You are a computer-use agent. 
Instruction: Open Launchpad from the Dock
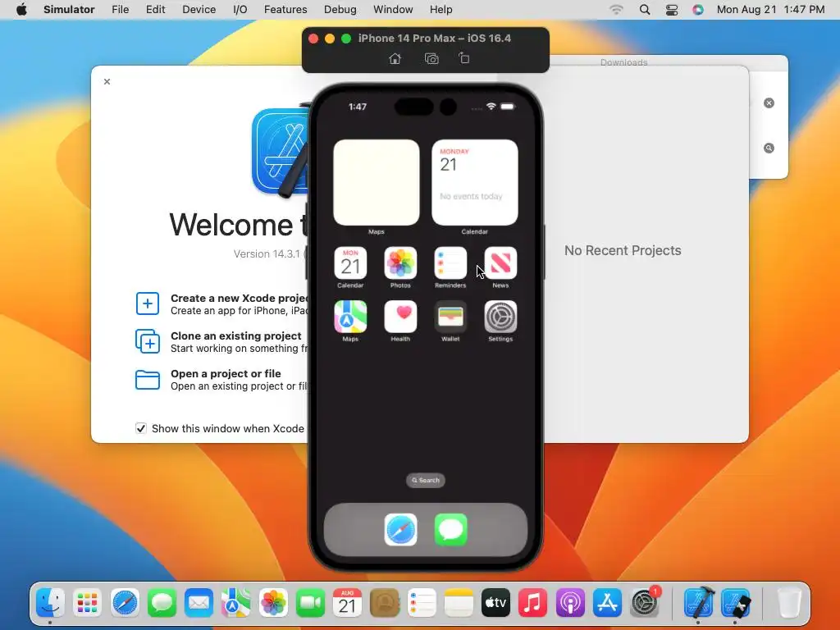pyautogui.click(x=87, y=603)
